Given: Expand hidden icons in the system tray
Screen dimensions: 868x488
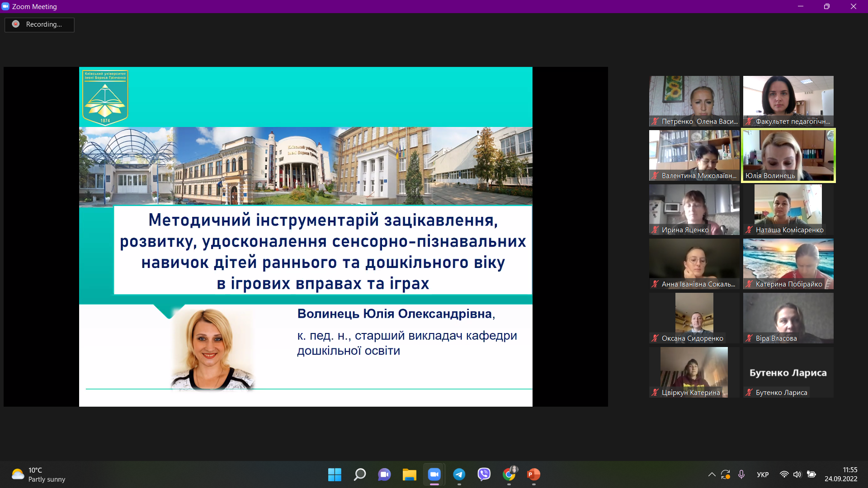Looking at the screenshot, I should 711,474.
